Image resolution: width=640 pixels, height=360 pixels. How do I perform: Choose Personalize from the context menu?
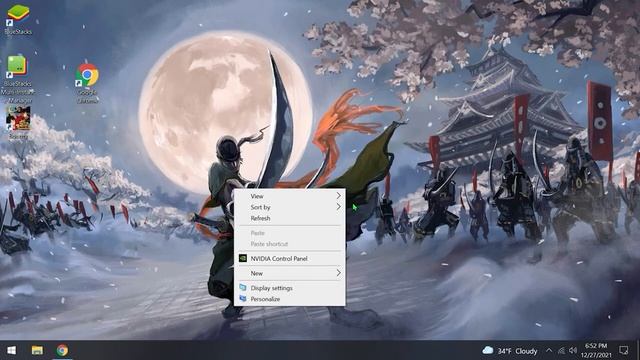click(x=290, y=299)
